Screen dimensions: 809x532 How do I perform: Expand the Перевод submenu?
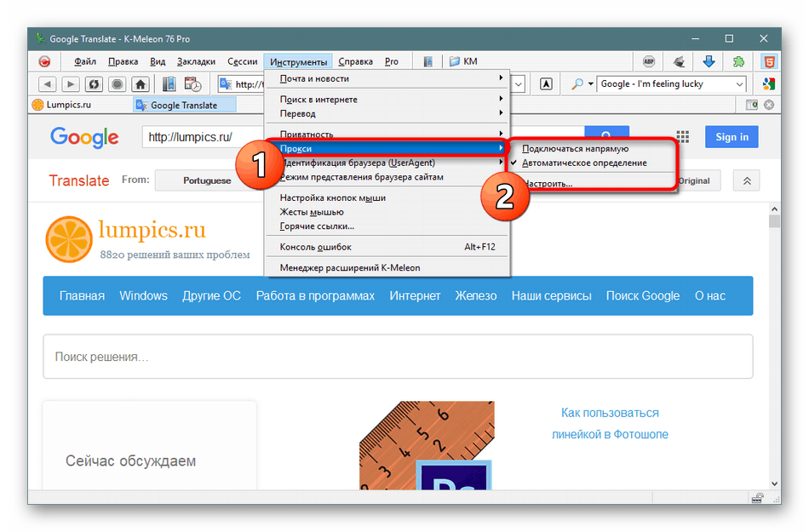coord(387,113)
